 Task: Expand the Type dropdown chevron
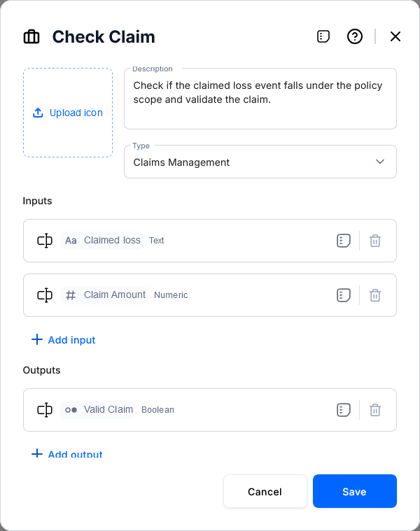(x=380, y=162)
